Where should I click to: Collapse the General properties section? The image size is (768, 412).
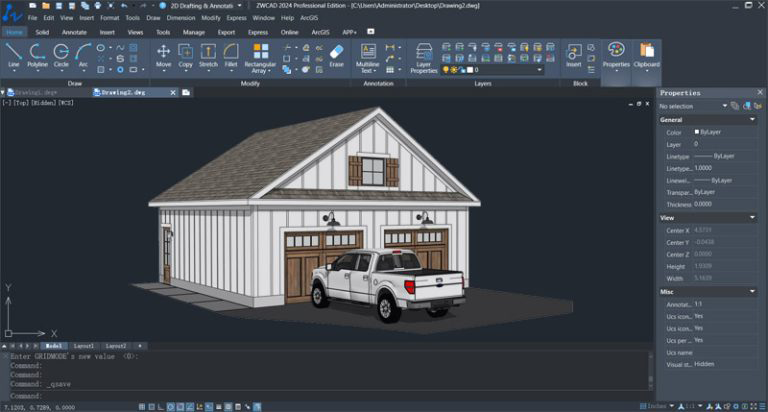pyautogui.click(x=751, y=119)
